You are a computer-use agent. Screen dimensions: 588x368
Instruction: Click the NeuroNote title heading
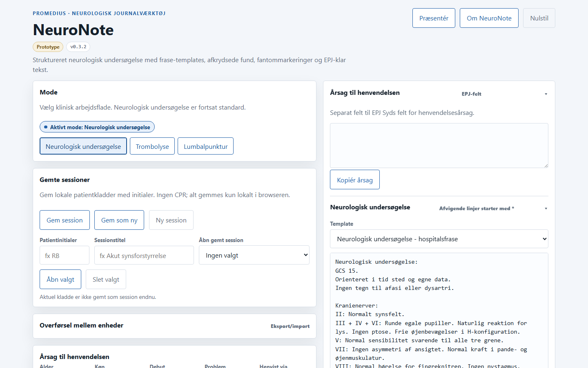[x=73, y=30]
